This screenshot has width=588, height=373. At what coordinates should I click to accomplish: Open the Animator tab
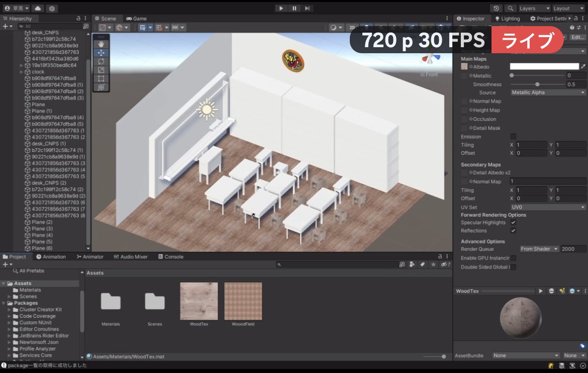click(x=90, y=257)
